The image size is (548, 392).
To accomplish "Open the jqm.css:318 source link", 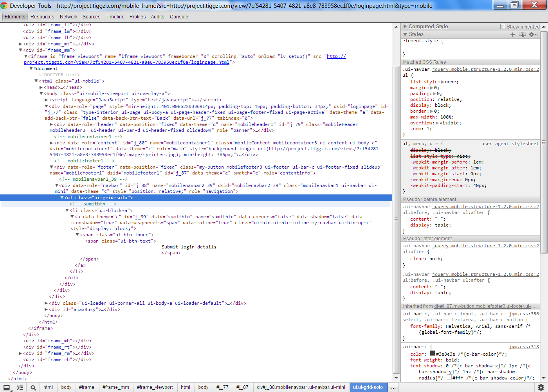I will (523, 347).
